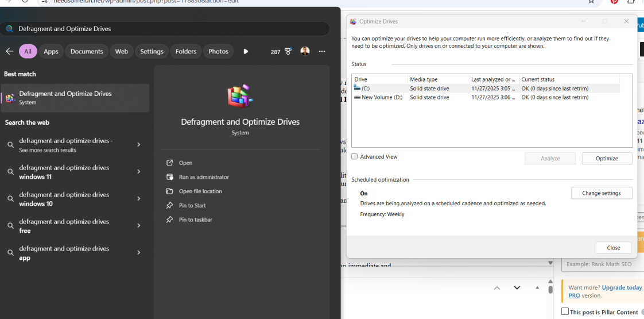Image resolution: width=644 pixels, height=319 pixels.
Task: Click the Pin to taskbar pin icon
Action: 170,220
